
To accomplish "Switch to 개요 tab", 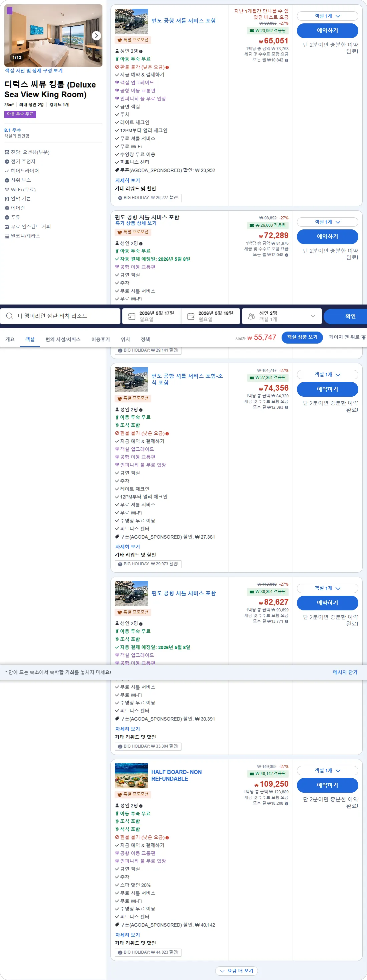I will 10,339.
